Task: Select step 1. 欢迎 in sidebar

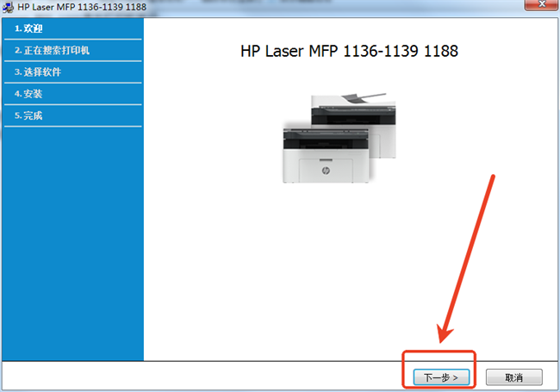Action: (73, 28)
